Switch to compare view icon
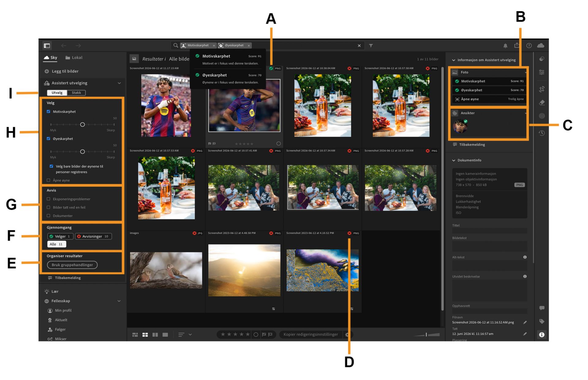 point(155,335)
